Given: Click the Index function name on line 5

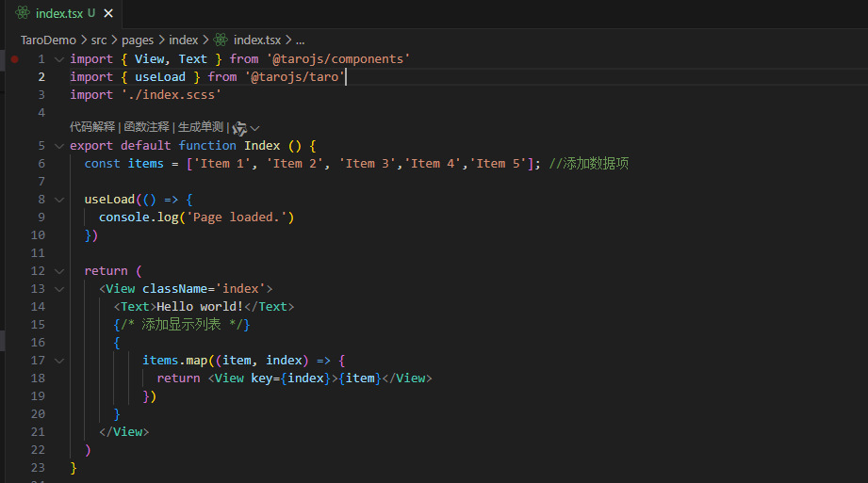Looking at the screenshot, I should pyautogui.click(x=262, y=146).
